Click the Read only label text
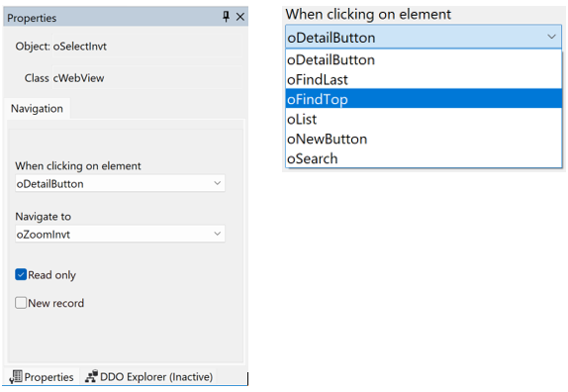 pyautogui.click(x=52, y=275)
